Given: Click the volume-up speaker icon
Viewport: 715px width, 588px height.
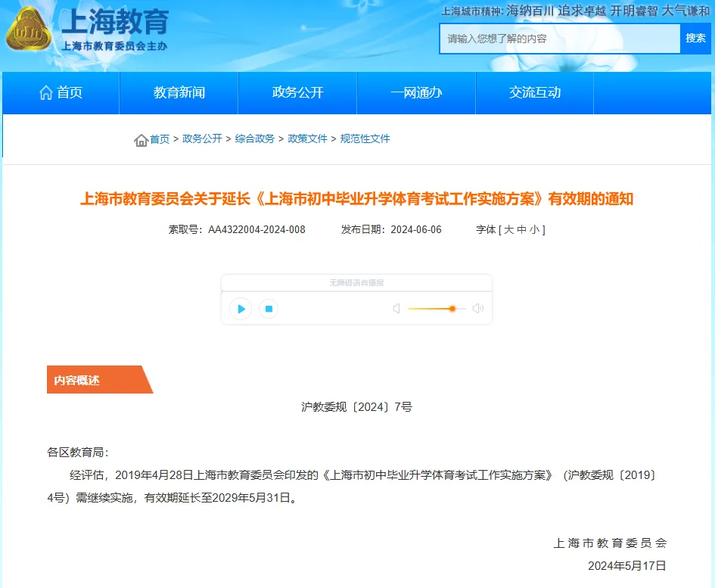Looking at the screenshot, I should [477, 309].
